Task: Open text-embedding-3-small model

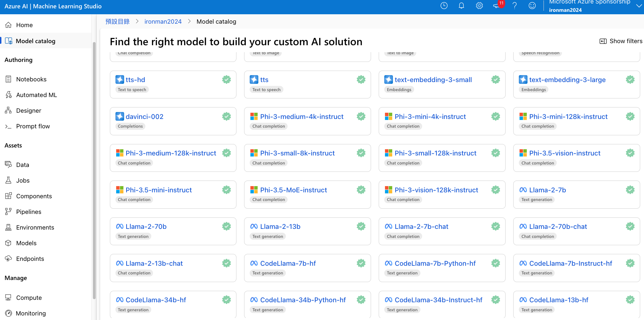Action: coord(433,80)
